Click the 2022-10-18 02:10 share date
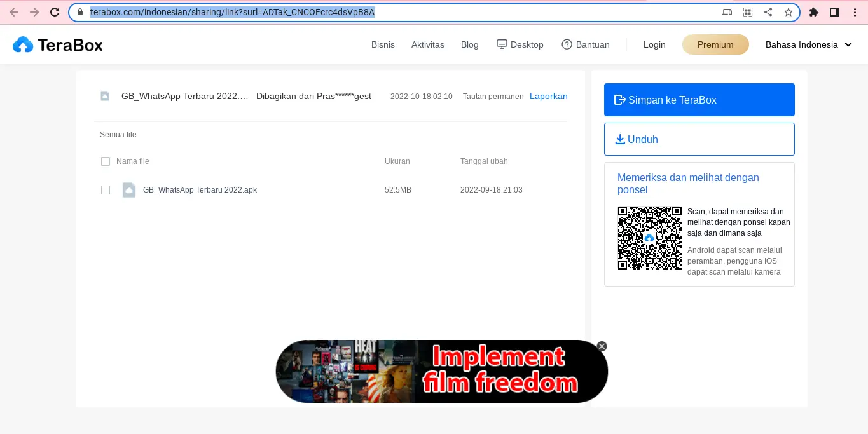 point(422,97)
